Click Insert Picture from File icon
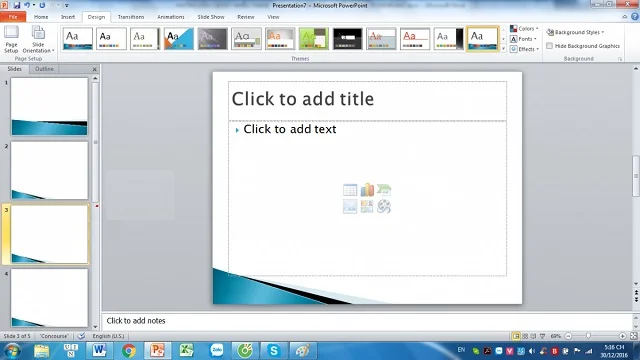The image size is (640, 360). [350, 207]
